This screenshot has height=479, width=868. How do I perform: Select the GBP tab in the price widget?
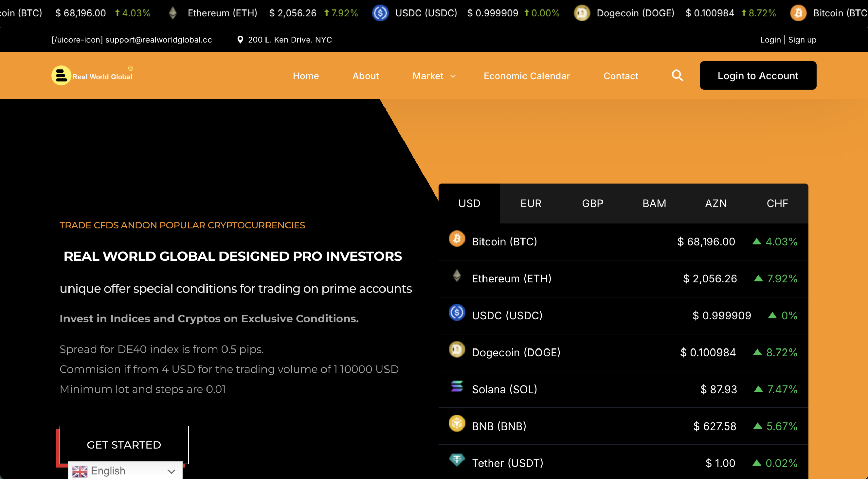point(592,203)
